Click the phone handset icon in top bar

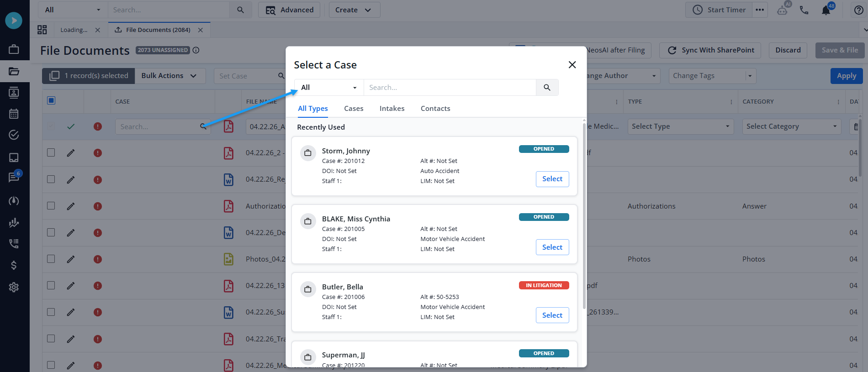(x=804, y=10)
